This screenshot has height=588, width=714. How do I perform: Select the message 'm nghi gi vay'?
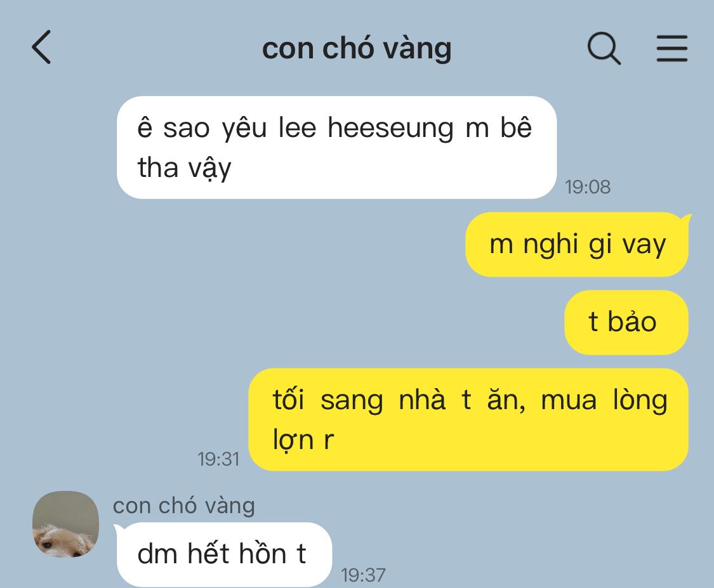click(x=577, y=244)
